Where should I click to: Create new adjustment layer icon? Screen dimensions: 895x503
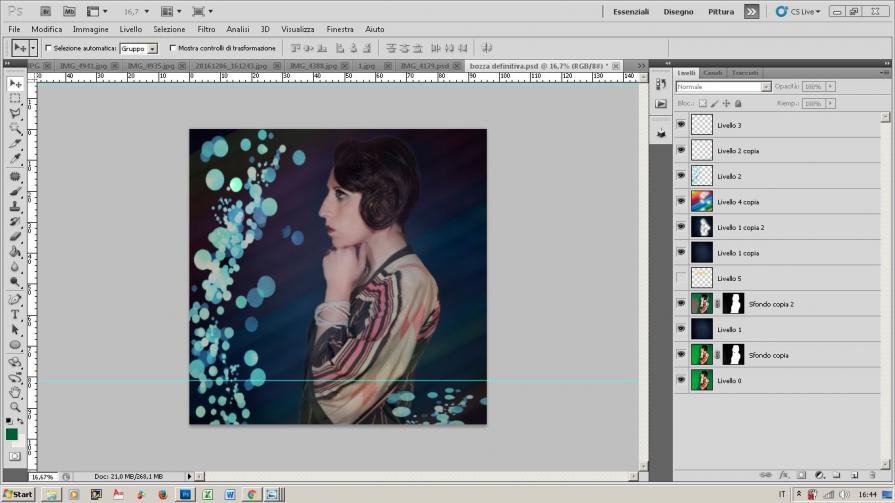[x=818, y=475]
